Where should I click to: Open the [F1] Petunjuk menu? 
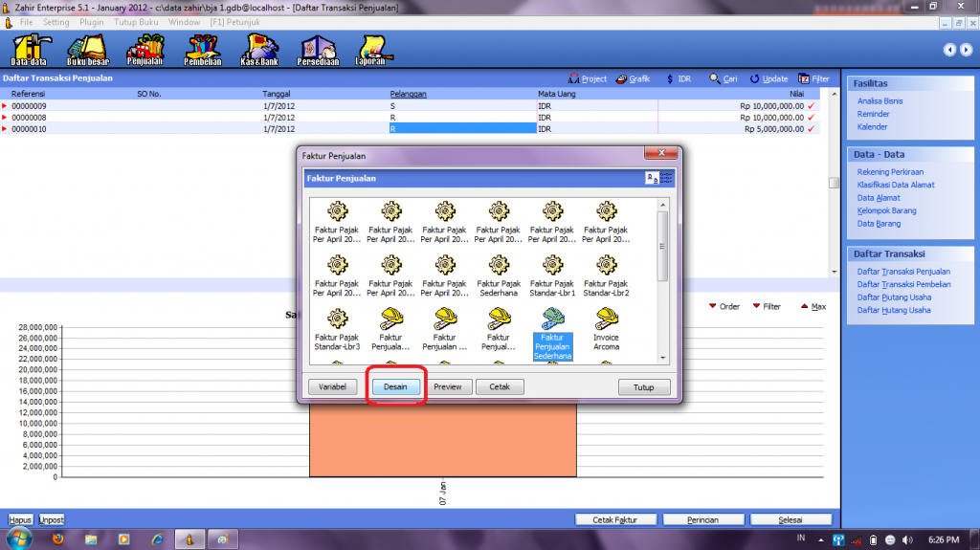coord(235,22)
